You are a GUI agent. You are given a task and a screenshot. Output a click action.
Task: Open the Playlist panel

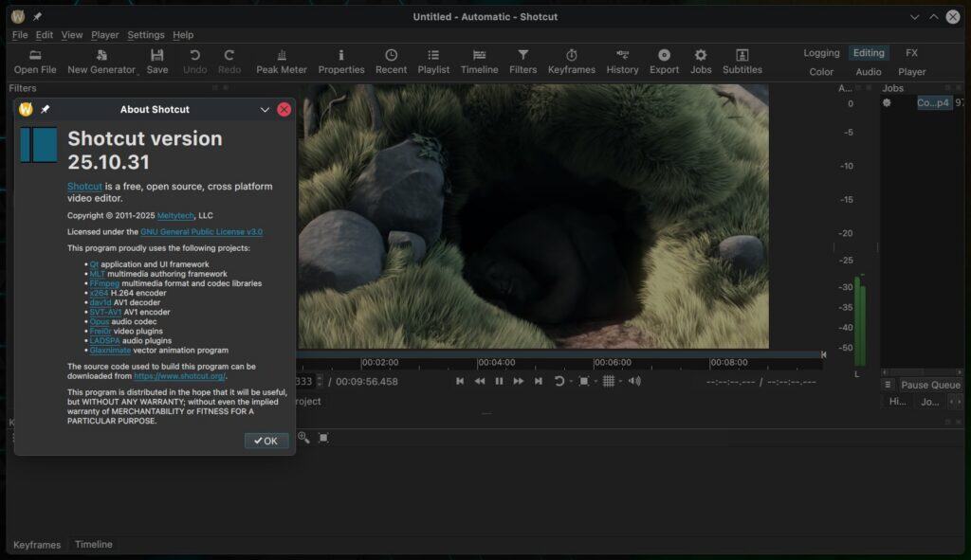point(433,59)
